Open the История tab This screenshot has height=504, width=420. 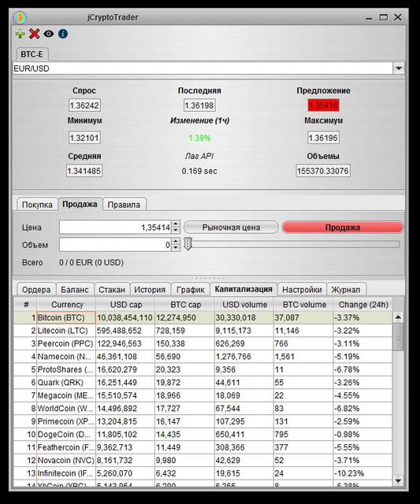pos(150,289)
